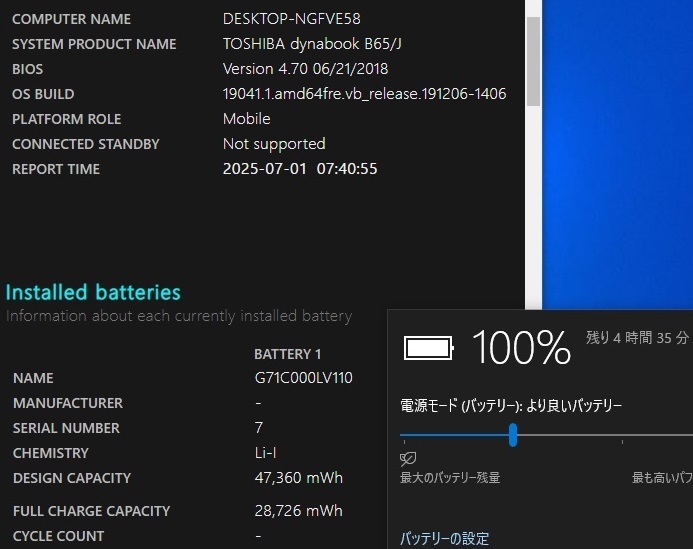This screenshot has width=693, height=549.
Task: Click report time 2025-07-01 07:40:55
Action: pos(300,169)
